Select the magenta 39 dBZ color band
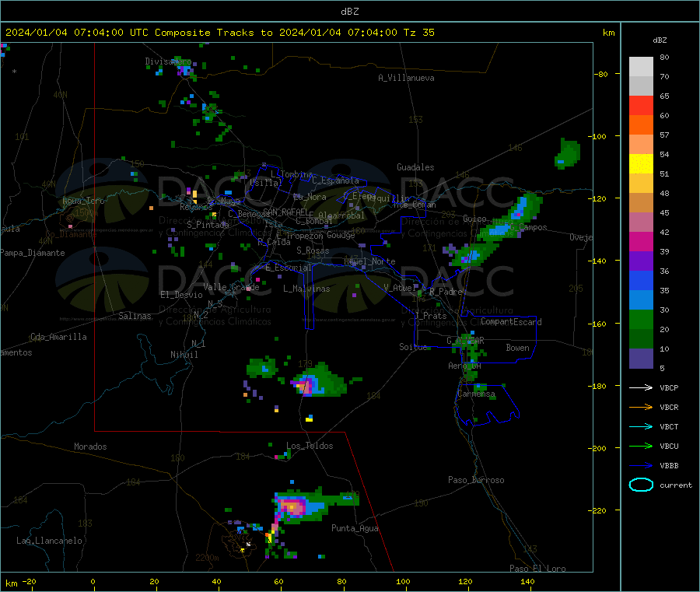The height and width of the screenshot is (592, 700). coord(641,241)
